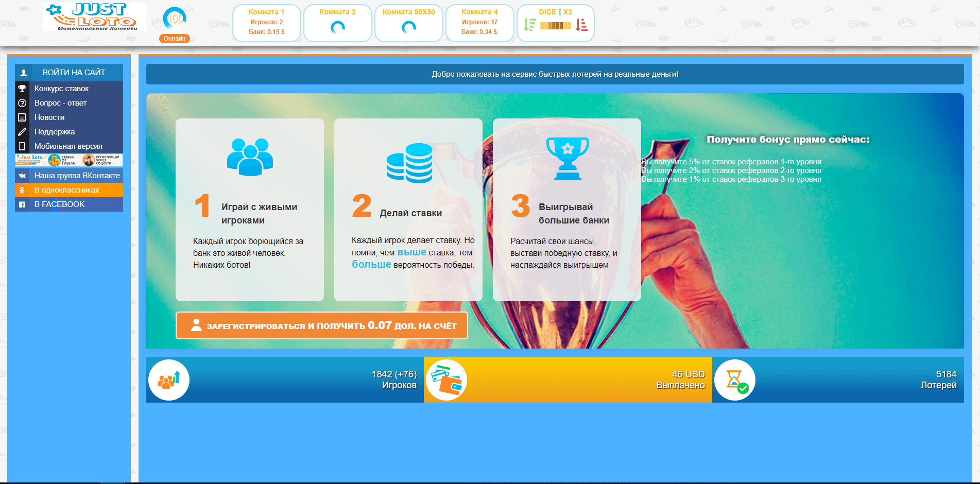Select the Комната 50X50 room
Viewport: 980px width, 484px height.
pos(408,23)
